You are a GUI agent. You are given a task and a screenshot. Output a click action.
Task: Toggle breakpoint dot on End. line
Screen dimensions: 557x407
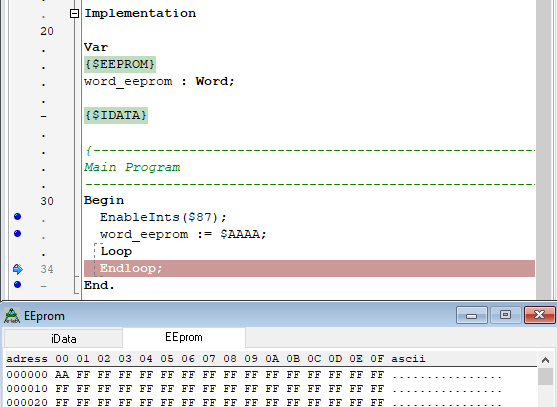point(17,284)
